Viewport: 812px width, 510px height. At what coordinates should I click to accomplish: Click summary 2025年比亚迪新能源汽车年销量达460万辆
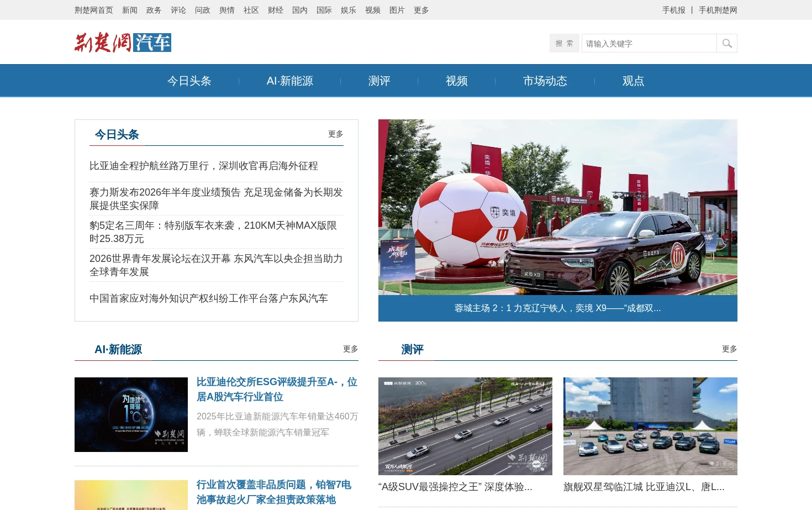tap(277, 424)
